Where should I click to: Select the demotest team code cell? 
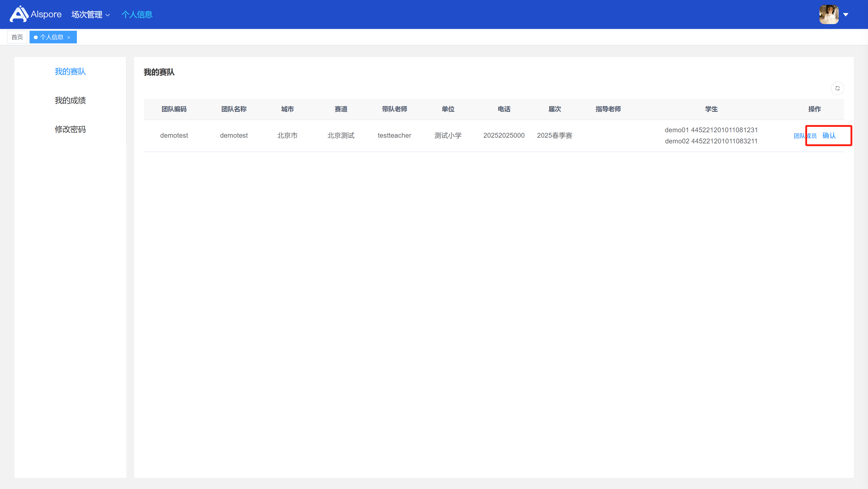(174, 135)
